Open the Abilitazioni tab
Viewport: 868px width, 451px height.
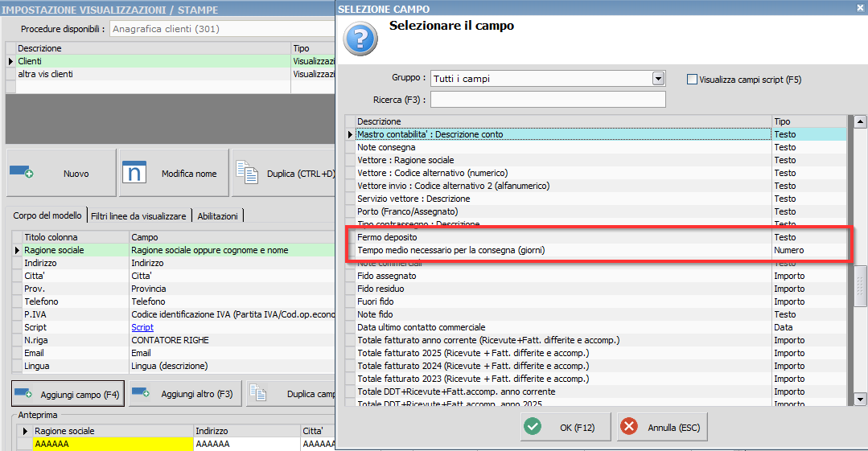coord(217,215)
